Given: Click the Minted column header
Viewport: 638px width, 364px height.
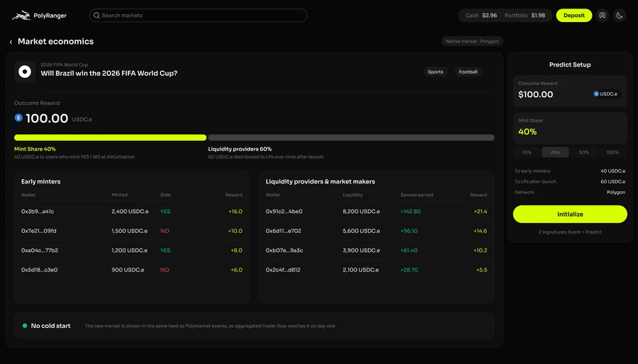Looking at the screenshot, I should pyautogui.click(x=119, y=195).
